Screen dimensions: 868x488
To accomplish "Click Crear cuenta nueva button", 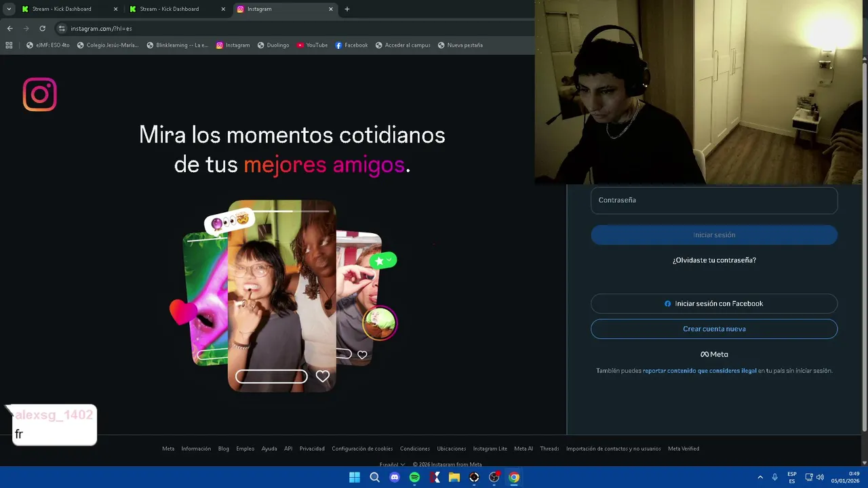I will pyautogui.click(x=714, y=329).
